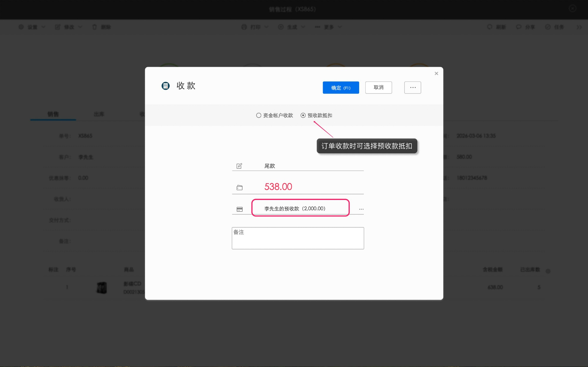Screen dimensions: 588x367
Task: Open the dropdown arrow next to 打印
Action: click(x=266, y=27)
